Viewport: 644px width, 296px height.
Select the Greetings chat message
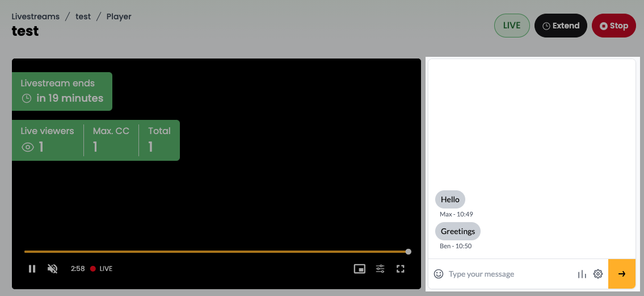[x=458, y=231]
